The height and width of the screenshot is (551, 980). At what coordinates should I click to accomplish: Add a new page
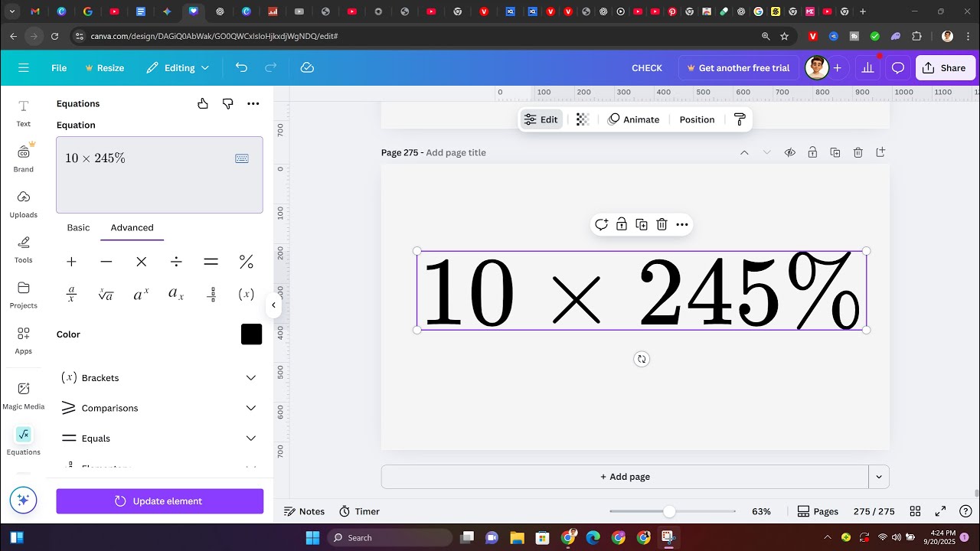[x=625, y=477]
